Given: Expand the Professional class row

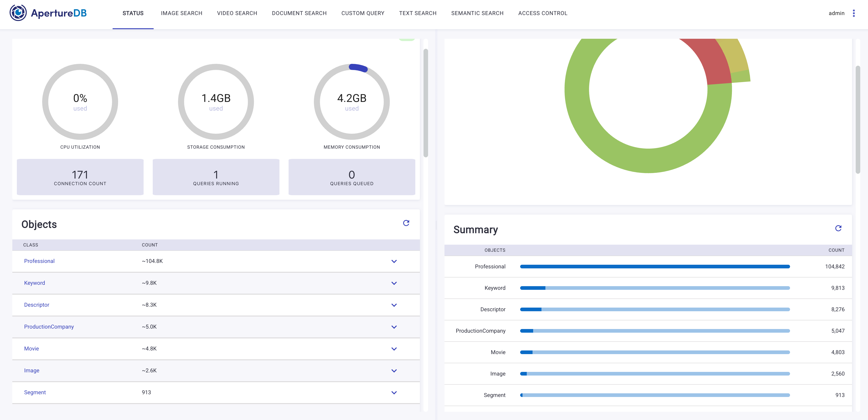Looking at the screenshot, I should pos(394,261).
